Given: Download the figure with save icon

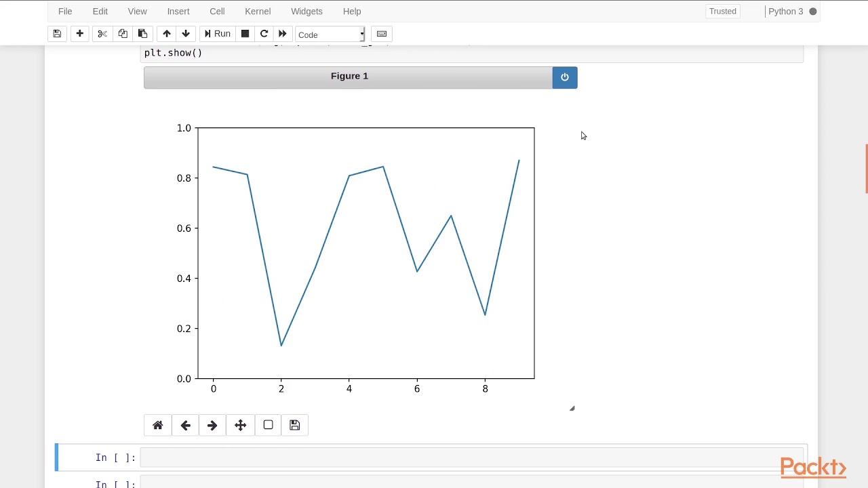Looking at the screenshot, I should tap(294, 425).
